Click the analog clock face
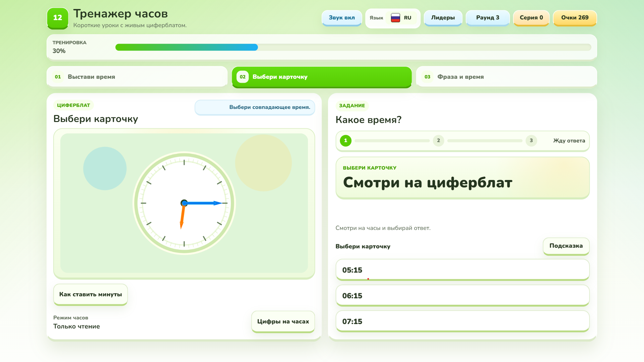The image size is (644, 362). [x=184, y=203]
